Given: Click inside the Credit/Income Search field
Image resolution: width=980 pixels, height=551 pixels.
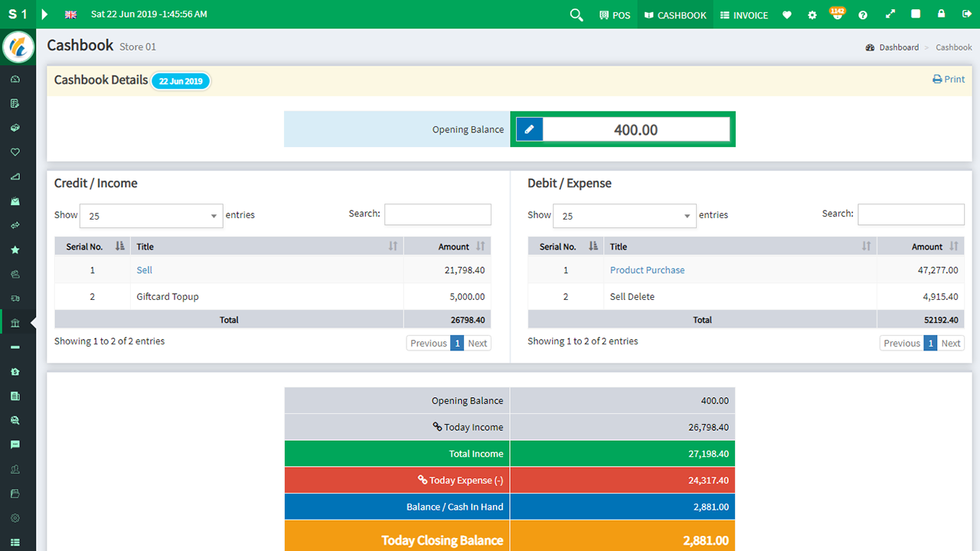Looking at the screenshot, I should tap(437, 214).
